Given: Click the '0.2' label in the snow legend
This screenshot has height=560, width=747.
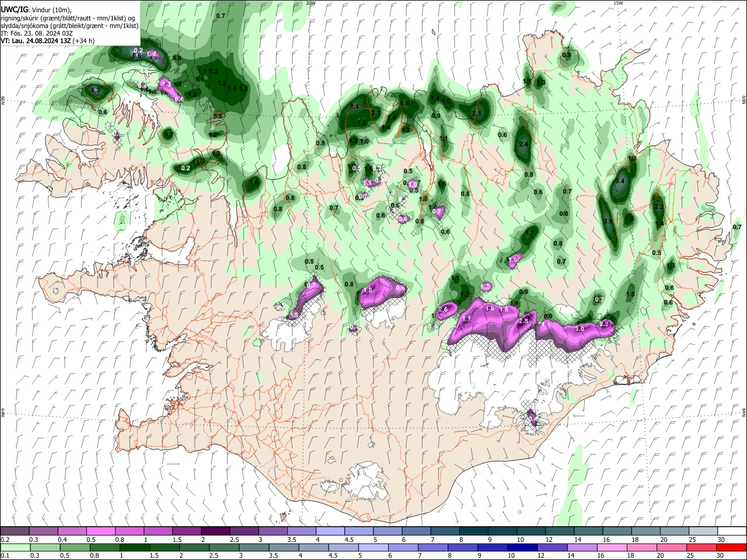Looking at the screenshot, I should pyautogui.click(x=5, y=540).
